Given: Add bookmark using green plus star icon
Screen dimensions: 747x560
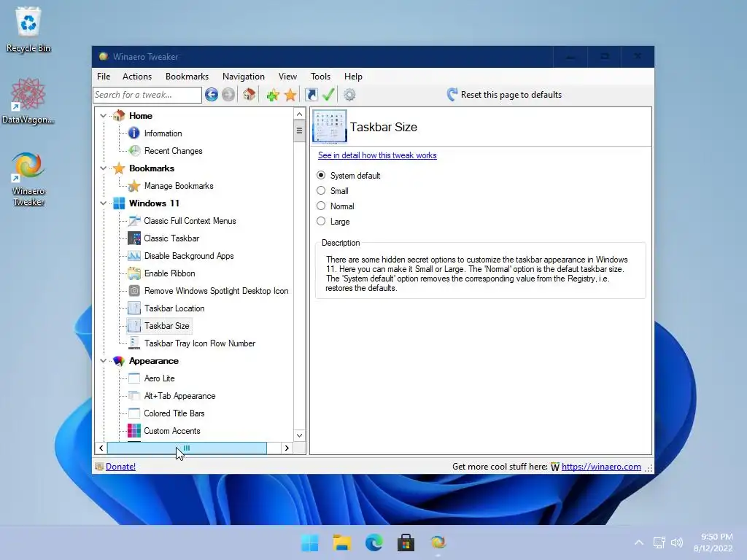Looking at the screenshot, I should [x=273, y=95].
